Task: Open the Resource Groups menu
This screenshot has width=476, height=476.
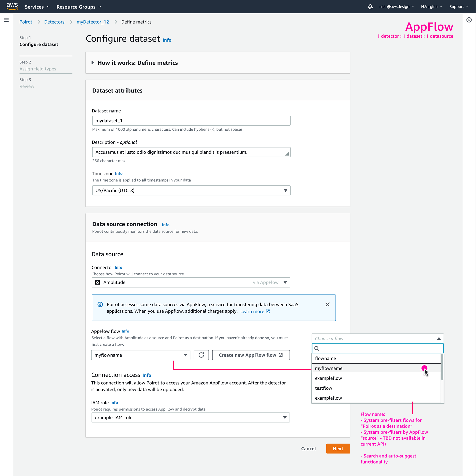Action: click(79, 7)
